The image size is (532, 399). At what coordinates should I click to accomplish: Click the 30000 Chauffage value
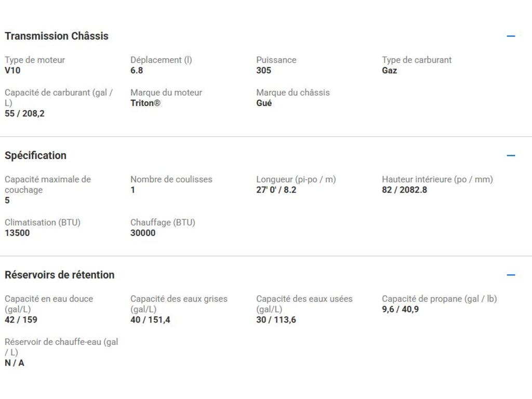[x=143, y=233]
